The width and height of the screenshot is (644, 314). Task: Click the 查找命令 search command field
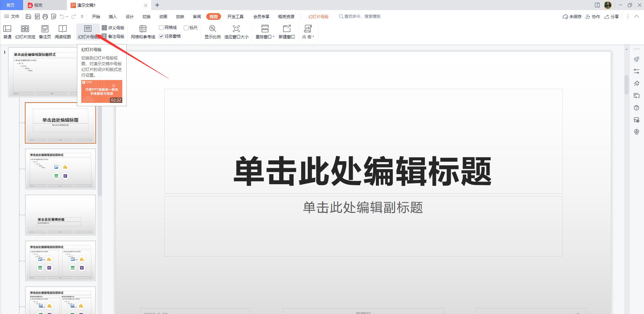(360, 16)
